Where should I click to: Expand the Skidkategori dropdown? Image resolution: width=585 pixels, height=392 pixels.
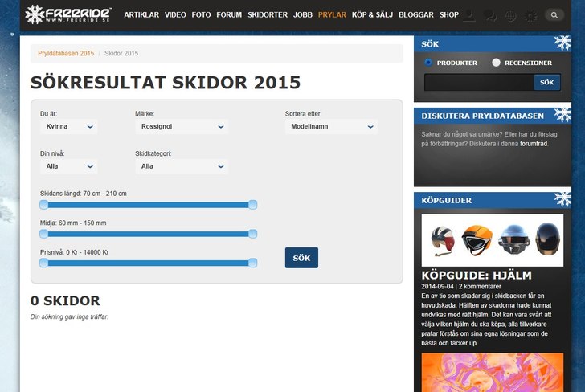point(181,166)
